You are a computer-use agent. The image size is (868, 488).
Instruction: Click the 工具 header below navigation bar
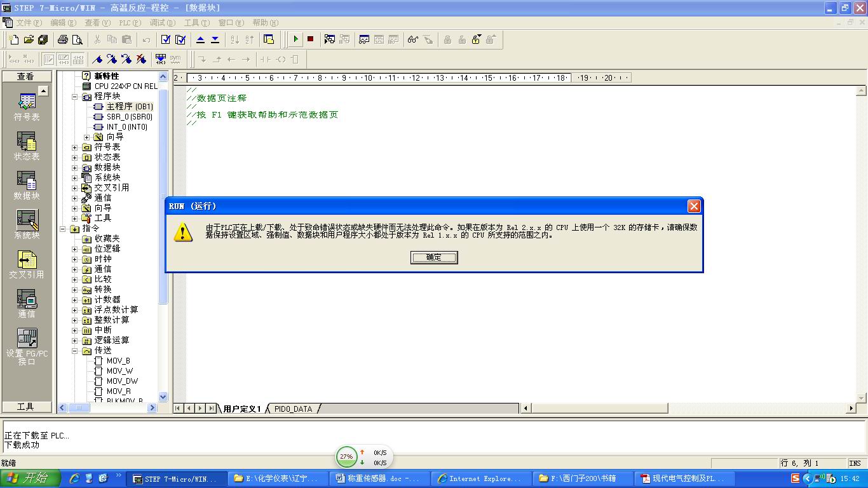26,407
